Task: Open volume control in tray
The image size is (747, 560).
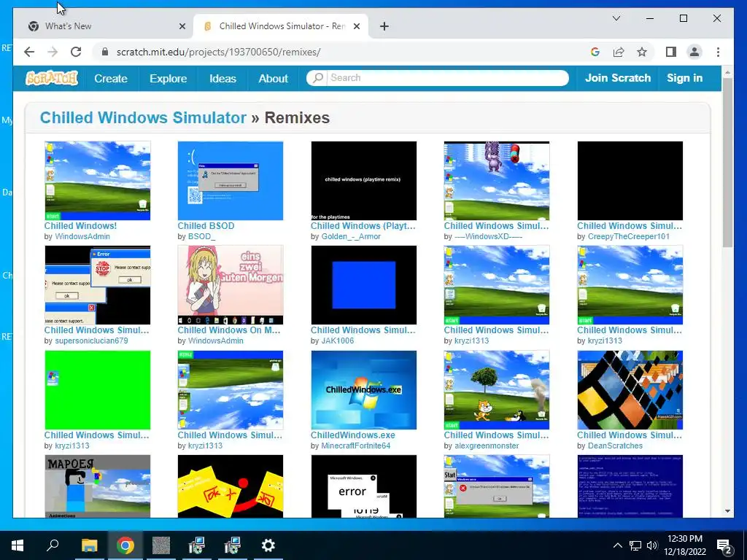Action: (x=652, y=545)
